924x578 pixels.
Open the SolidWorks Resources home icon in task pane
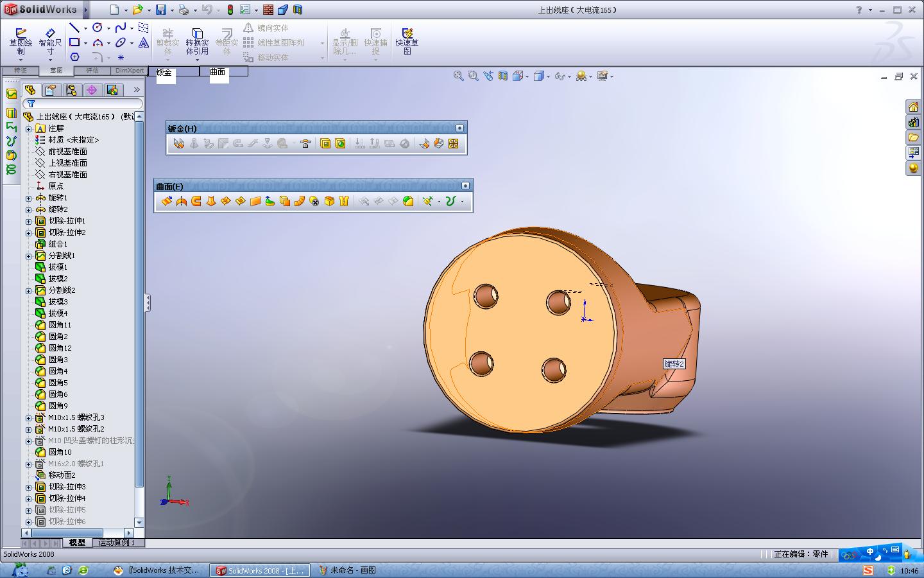(913, 107)
